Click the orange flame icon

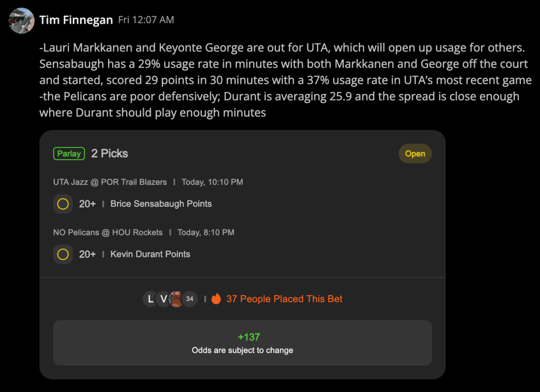tap(216, 299)
